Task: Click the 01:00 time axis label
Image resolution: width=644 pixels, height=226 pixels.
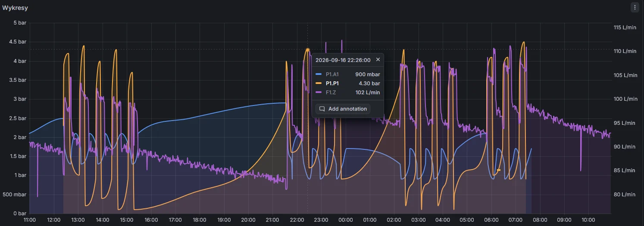Action: pos(370,220)
